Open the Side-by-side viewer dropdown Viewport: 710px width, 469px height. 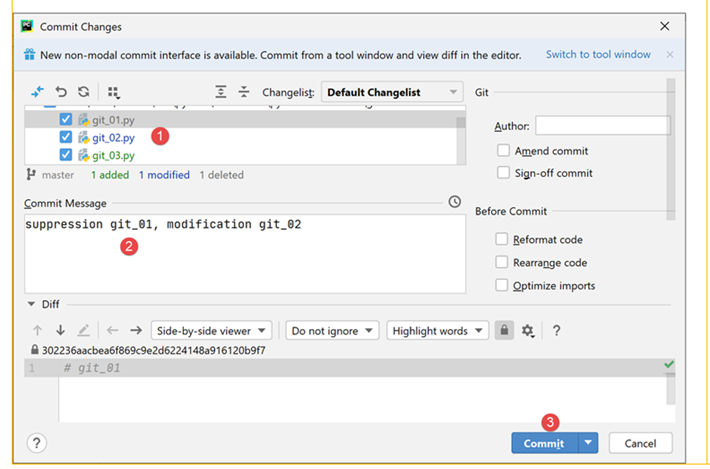coord(211,331)
